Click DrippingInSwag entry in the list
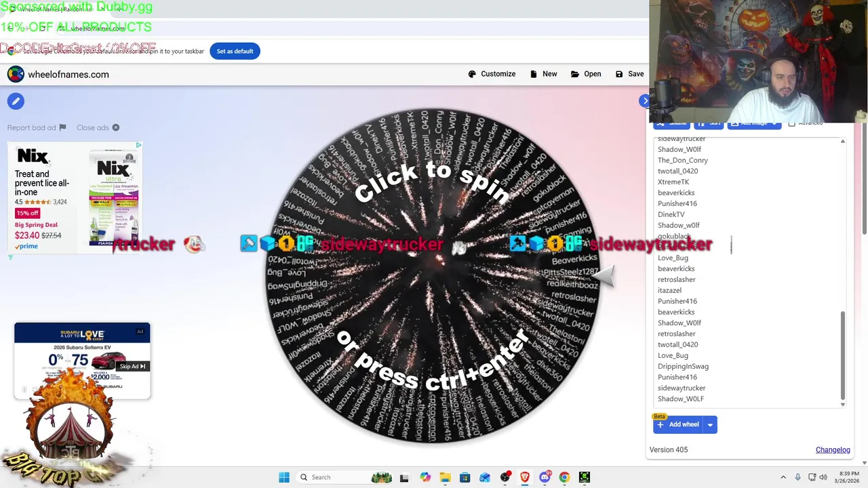This screenshot has height=488, width=868. point(683,366)
